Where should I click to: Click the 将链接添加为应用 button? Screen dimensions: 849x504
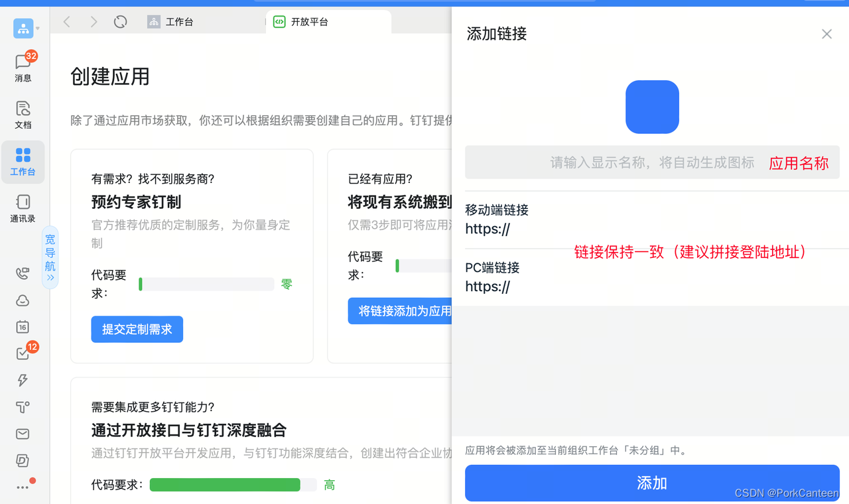coord(400,311)
